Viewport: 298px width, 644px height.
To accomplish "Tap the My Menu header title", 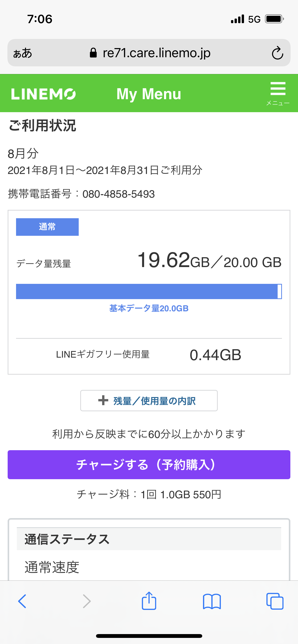I will click(149, 94).
